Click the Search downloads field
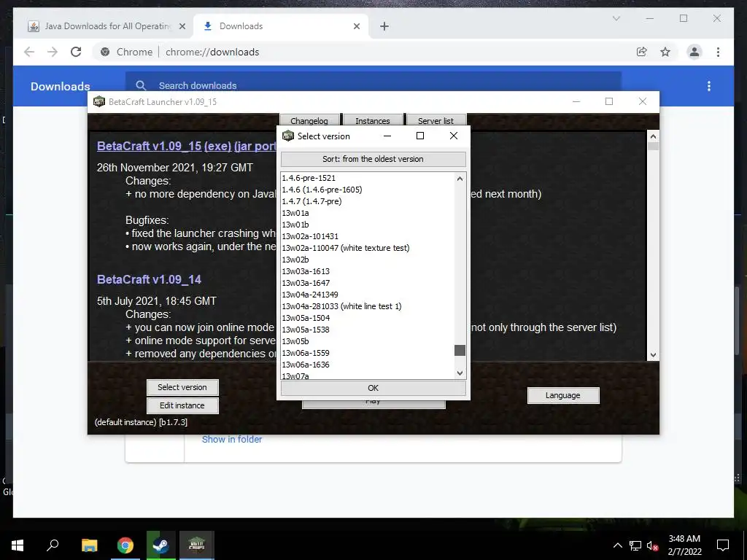Screen dimensions: 747x560 point(373,86)
